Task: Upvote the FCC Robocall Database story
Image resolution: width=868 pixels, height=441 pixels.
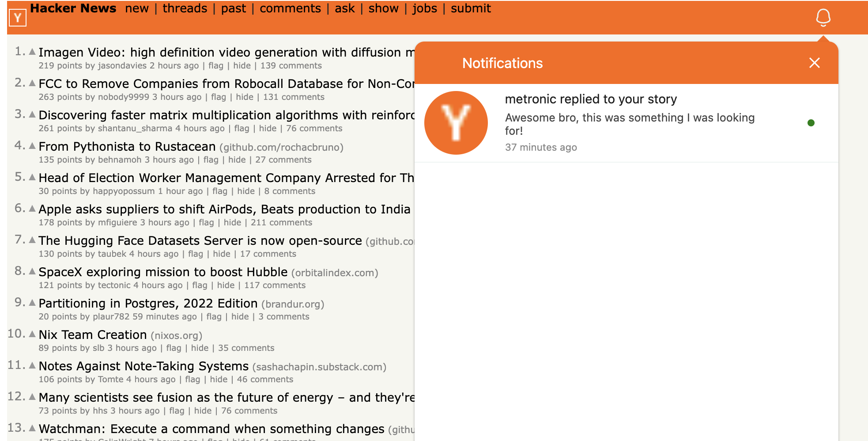Action: 32,83
